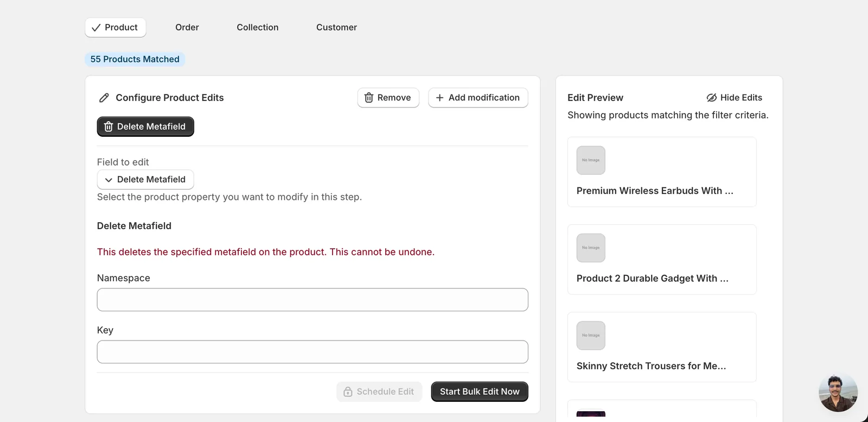Open the Field to edit dropdown

[x=145, y=180]
